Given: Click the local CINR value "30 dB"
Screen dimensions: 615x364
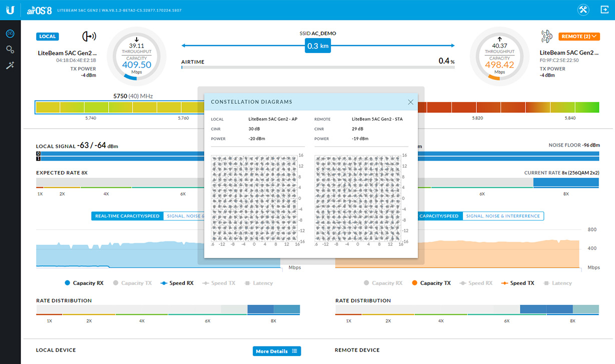Looking at the screenshot, I should (x=255, y=129).
